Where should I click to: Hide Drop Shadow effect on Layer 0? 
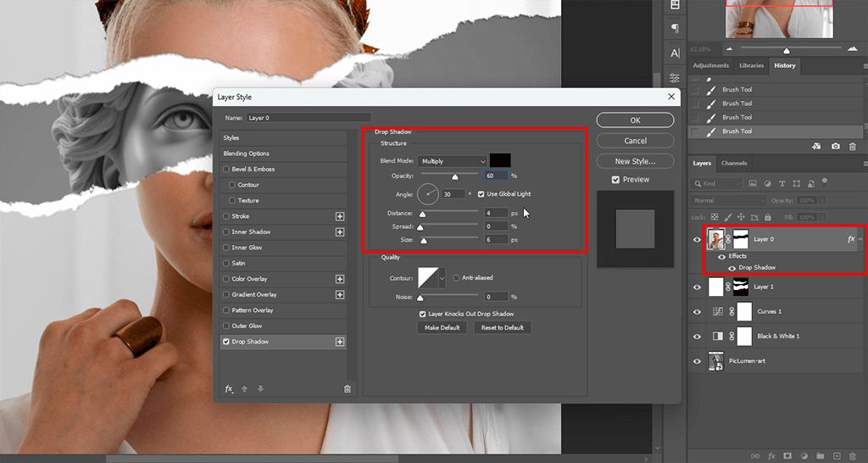[x=732, y=268]
